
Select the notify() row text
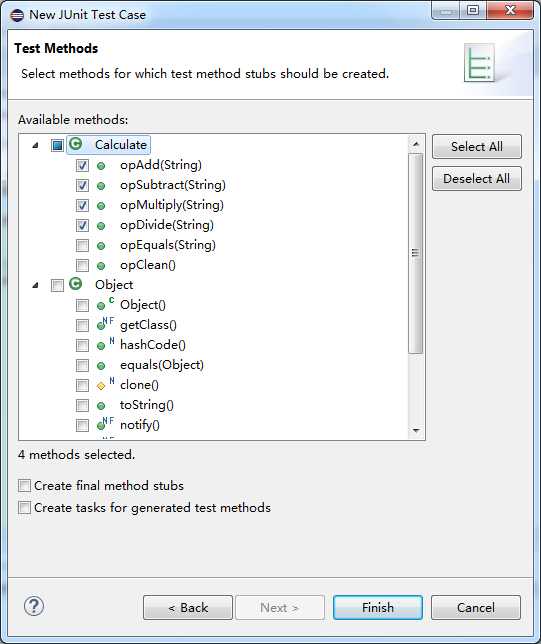pos(140,425)
